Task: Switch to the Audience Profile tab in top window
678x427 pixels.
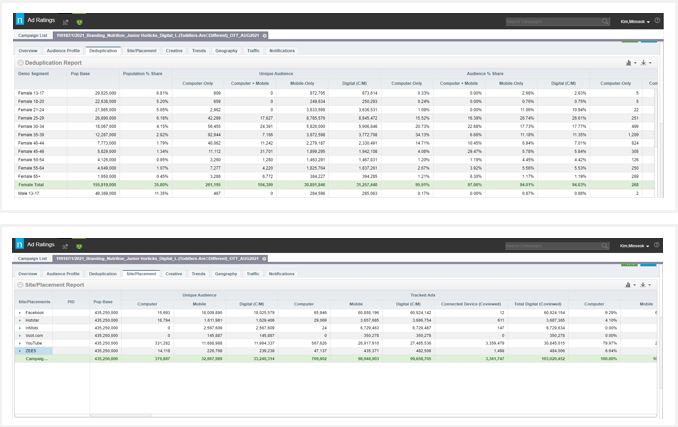Action: [63, 50]
